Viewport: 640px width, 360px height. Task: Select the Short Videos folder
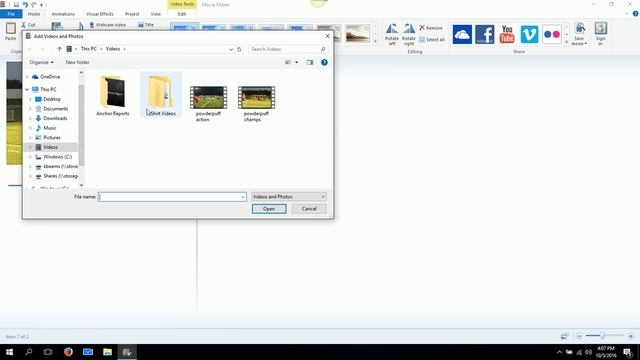coord(161,95)
